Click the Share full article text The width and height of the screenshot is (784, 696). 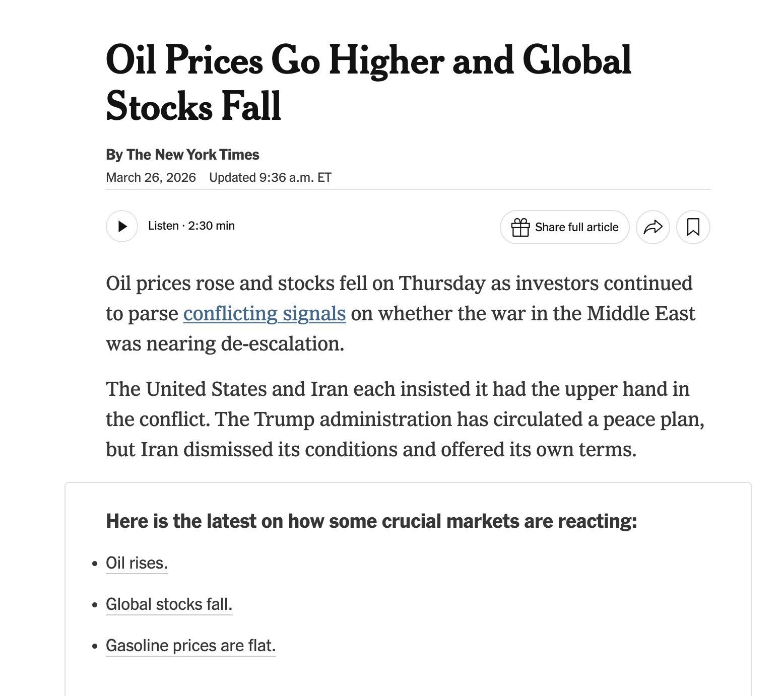(576, 228)
